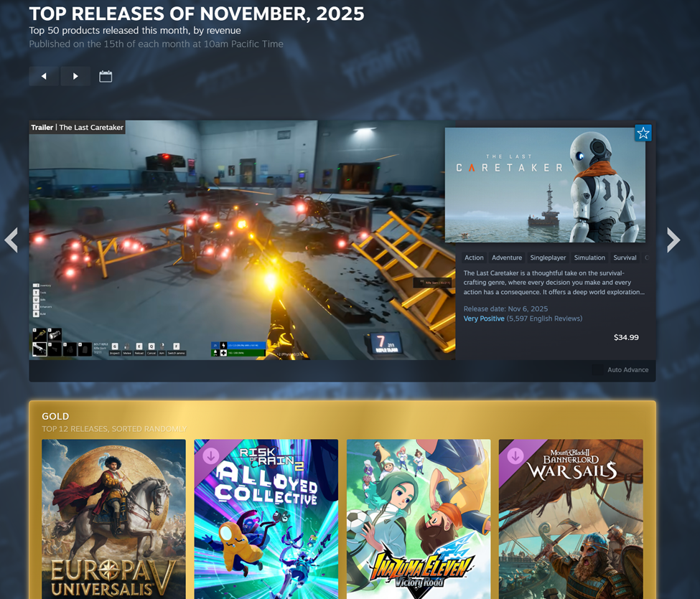Open the Europa Universalis V game tile
Screen dimensions: 700x599
[x=113, y=519]
